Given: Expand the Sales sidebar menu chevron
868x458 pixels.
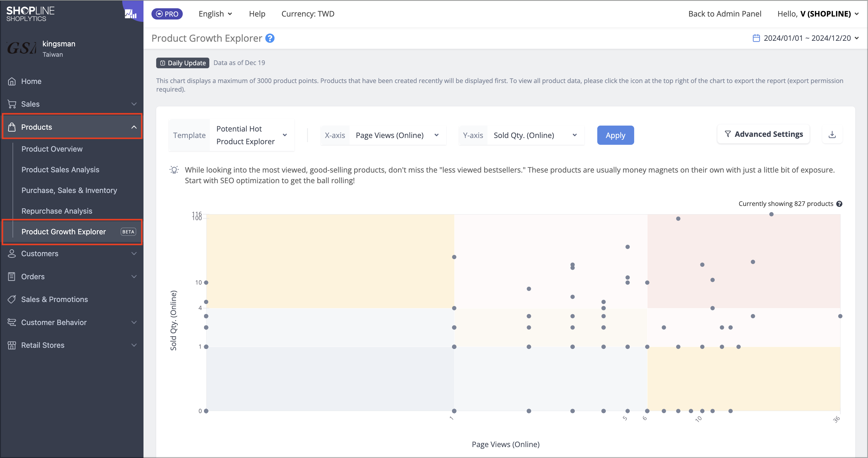Looking at the screenshot, I should click(x=134, y=104).
